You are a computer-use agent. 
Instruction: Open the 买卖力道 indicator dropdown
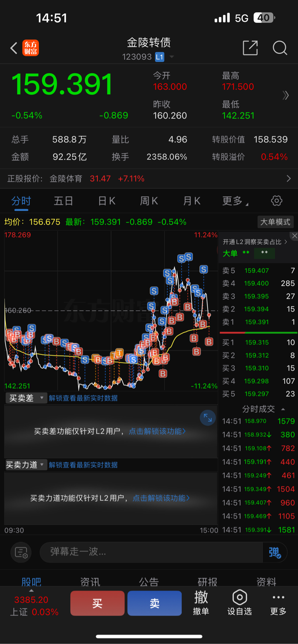(x=26, y=465)
